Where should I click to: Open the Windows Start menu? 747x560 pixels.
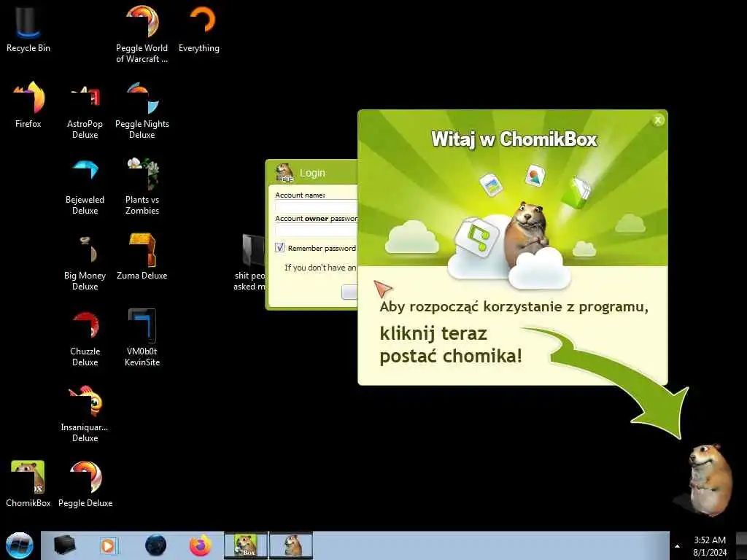click(x=20, y=545)
